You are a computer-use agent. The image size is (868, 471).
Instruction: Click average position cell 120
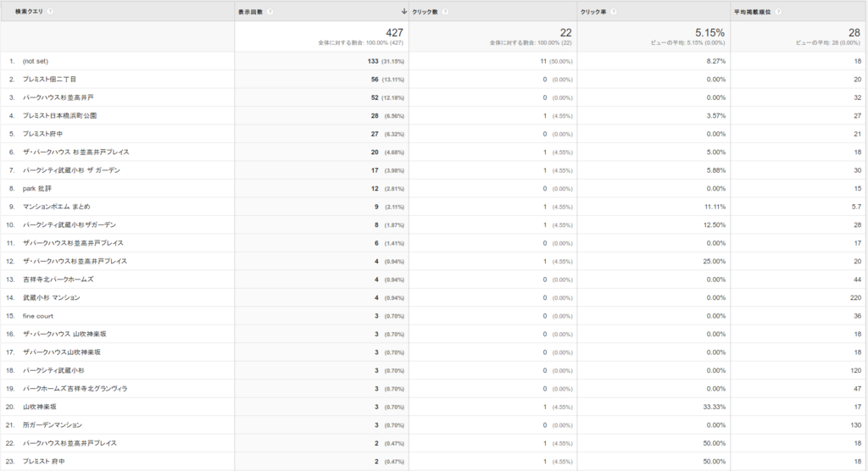(x=856, y=370)
